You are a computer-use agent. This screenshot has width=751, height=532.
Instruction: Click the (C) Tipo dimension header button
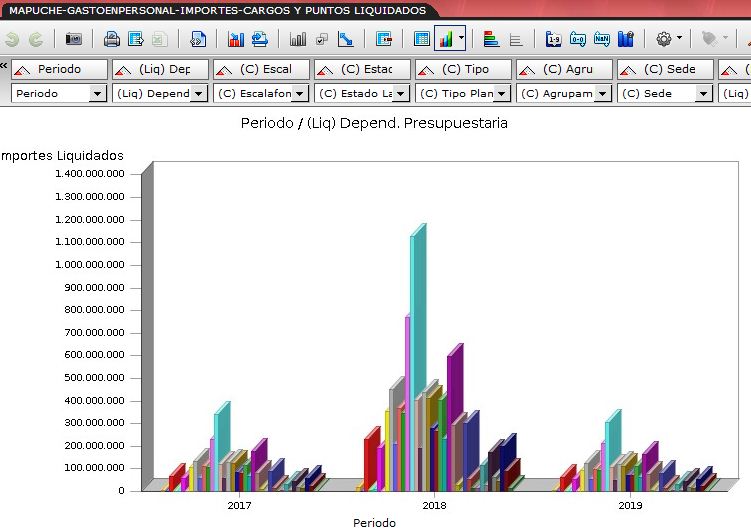464,69
